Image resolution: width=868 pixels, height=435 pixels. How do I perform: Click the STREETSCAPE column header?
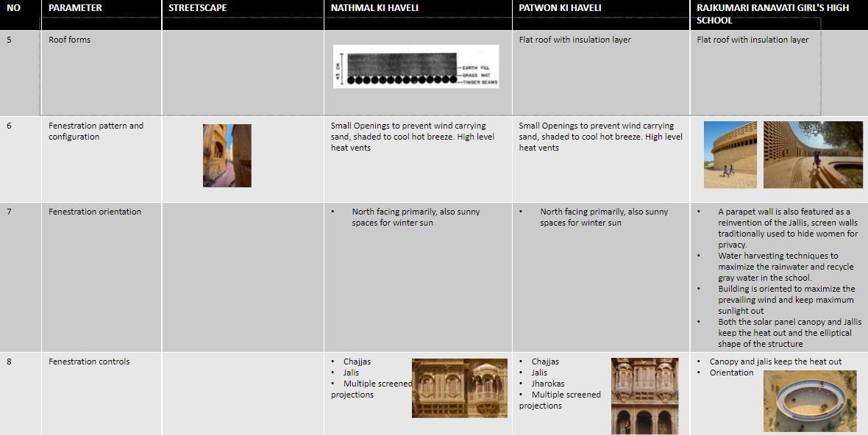click(x=198, y=8)
